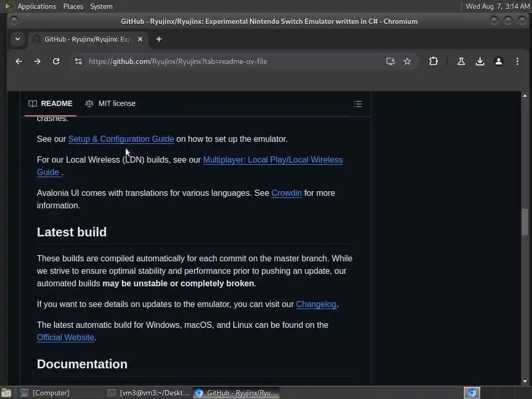Open the Extensions puzzle icon
The image size is (532, 399).
tap(433, 61)
